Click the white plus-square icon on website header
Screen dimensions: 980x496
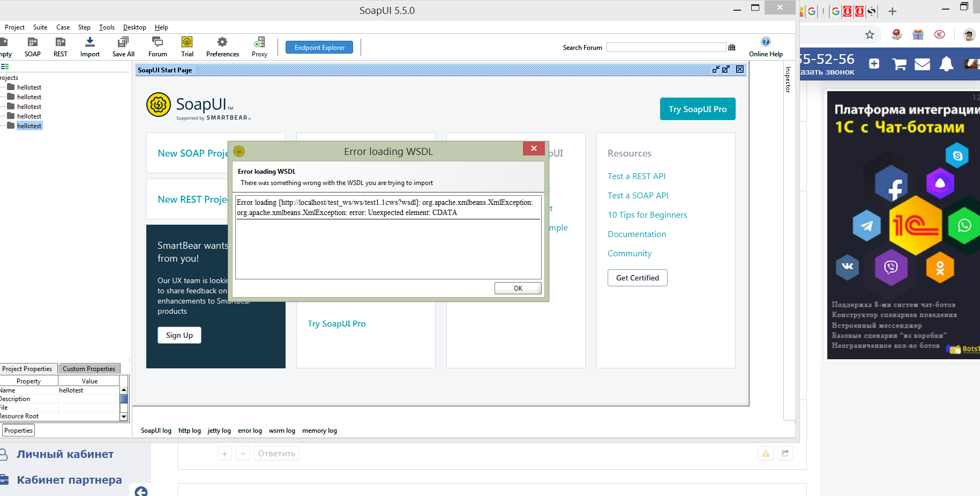point(874,64)
